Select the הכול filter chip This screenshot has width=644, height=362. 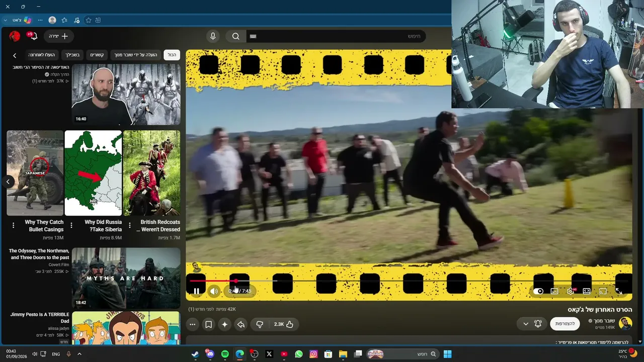pyautogui.click(x=172, y=55)
